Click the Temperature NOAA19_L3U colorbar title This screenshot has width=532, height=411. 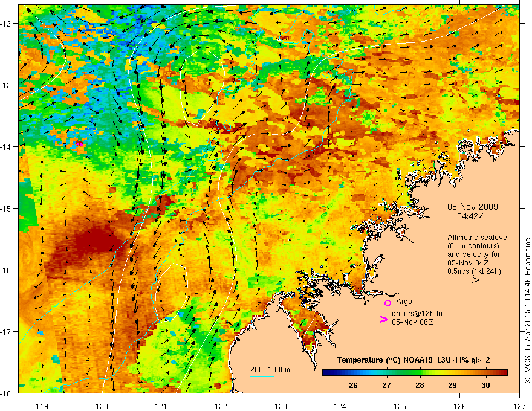(414, 360)
